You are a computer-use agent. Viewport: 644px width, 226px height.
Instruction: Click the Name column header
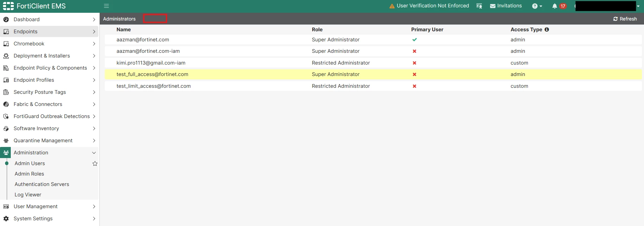pyautogui.click(x=124, y=30)
